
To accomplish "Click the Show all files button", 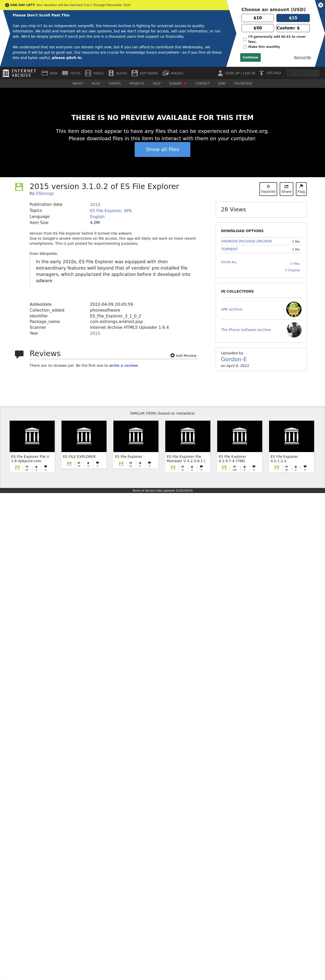I will point(162,150).
